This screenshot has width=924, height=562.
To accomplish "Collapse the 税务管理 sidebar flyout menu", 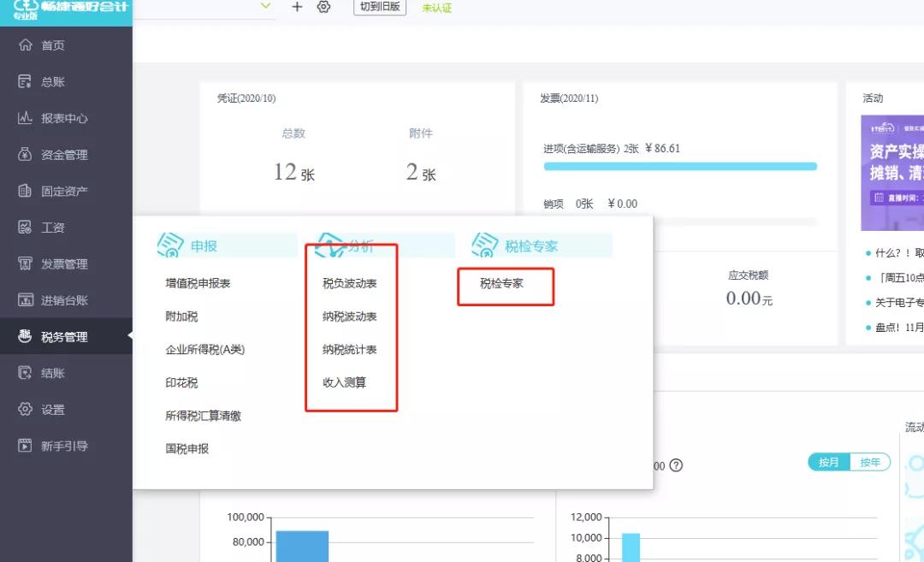I will pos(64,336).
